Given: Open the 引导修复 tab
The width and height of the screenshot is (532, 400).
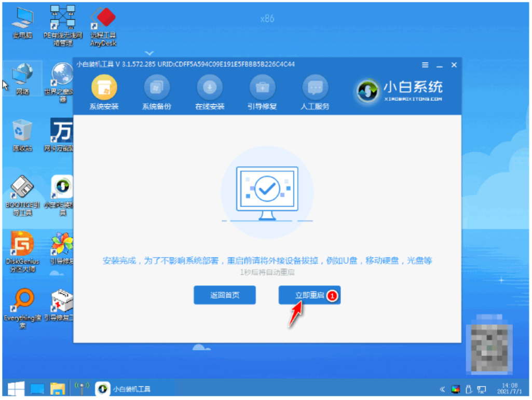Looking at the screenshot, I should pyautogui.click(x=262, y=93).
